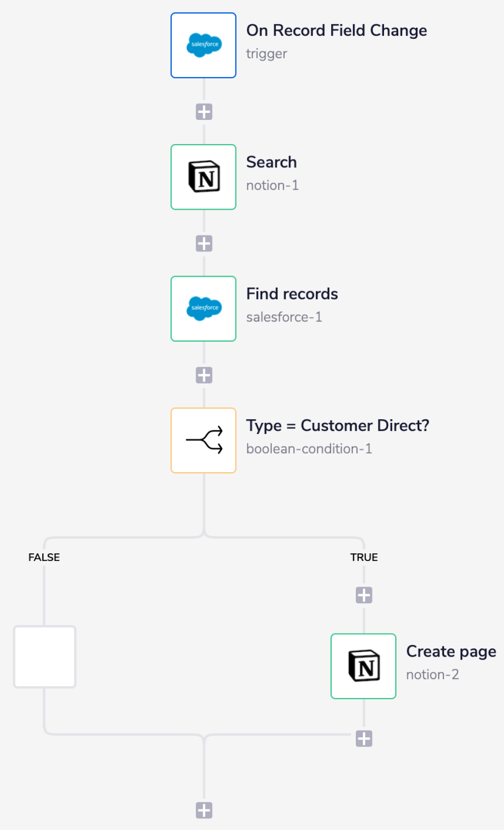Open the Notion Create page node icon
504x830 pixels.
click(x=363, y=666)
